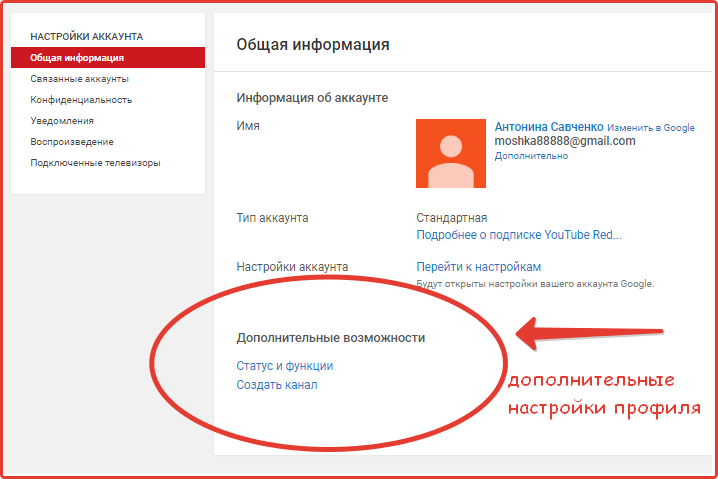Click the 'Создать канал' link
Screen dimensions: 718x479
pyautogui.click(x=277, y=385)
